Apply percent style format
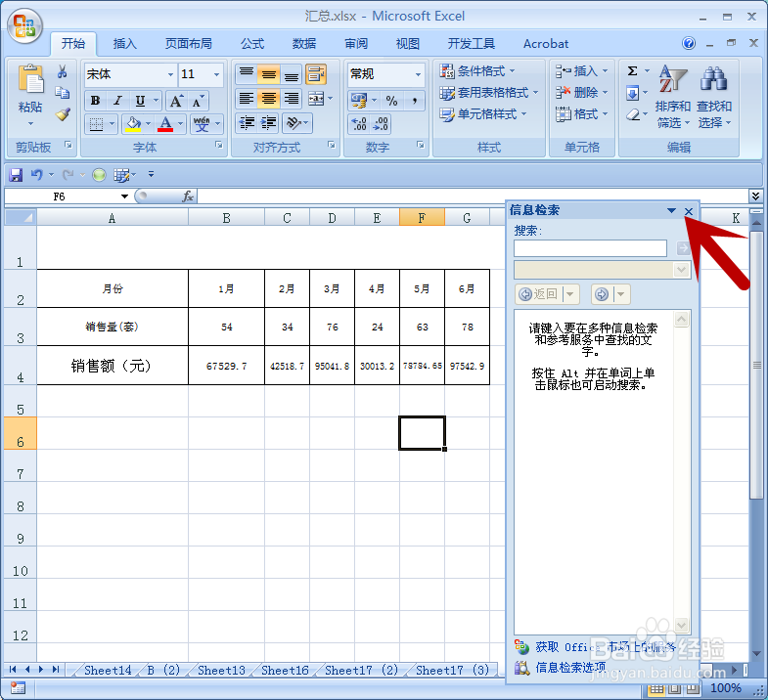The image size is (768, 700). point(391,101)
